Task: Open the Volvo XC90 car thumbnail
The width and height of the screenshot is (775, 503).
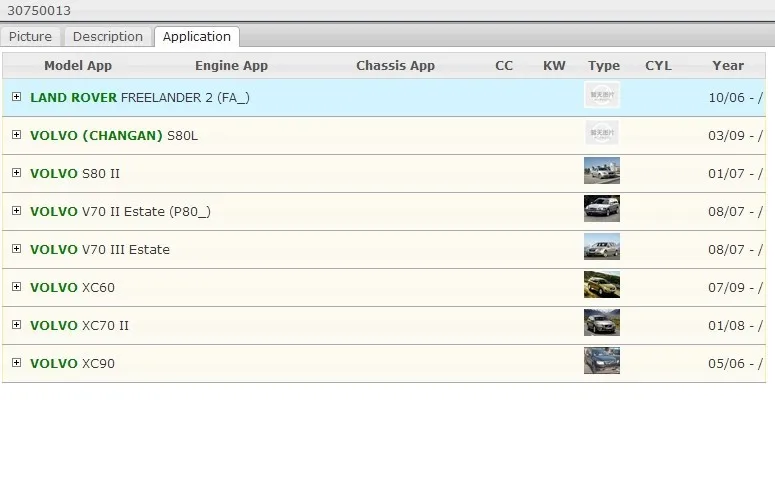Action: click(x=602, y=361)
